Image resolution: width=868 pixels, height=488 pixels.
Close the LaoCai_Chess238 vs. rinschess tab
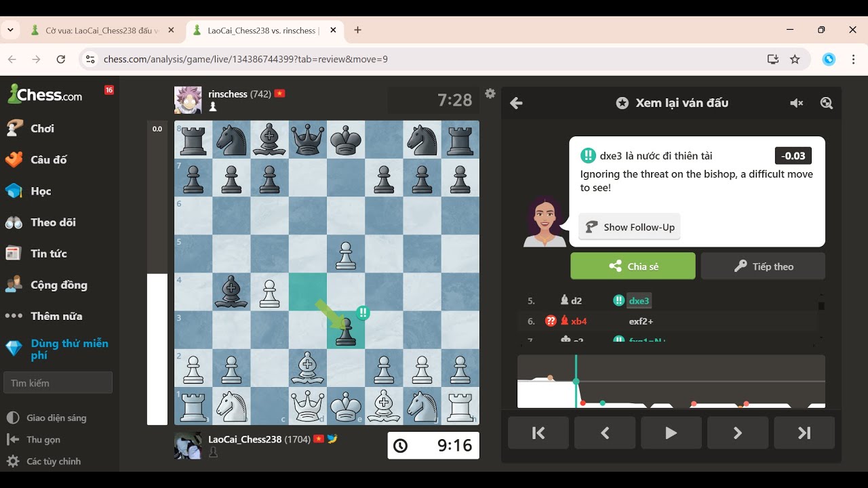point(334,30)
